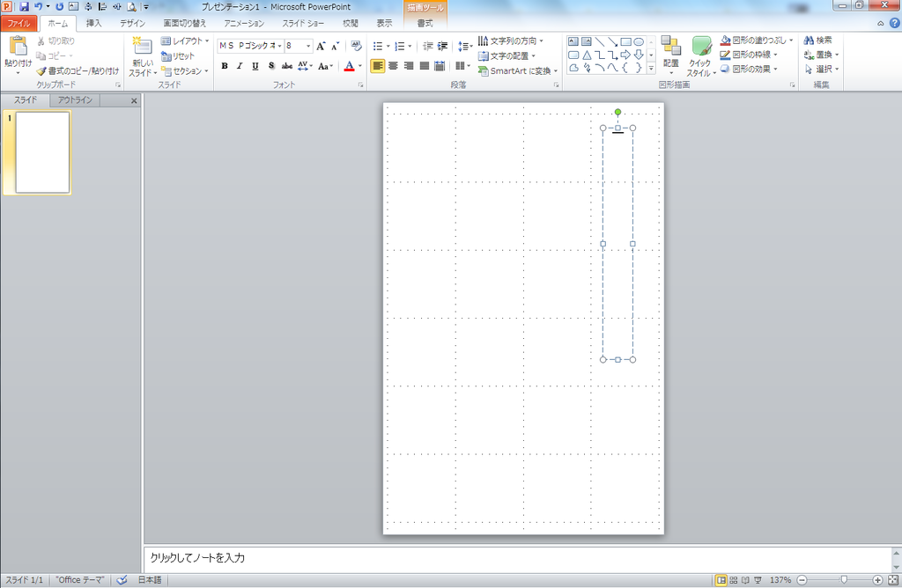Switch to the Outline (アウトライン) pane tab
The height and width of the screenshot is (588, 902).
[x=75, y=100]
